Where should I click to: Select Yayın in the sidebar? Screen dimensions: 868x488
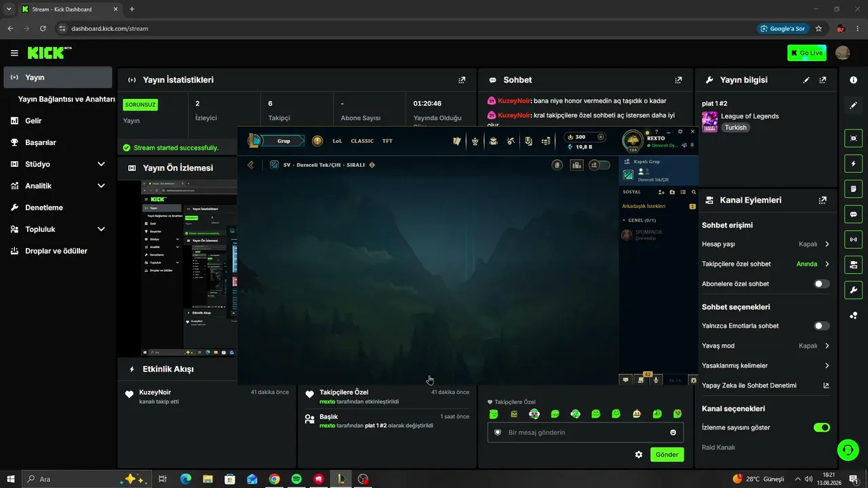(58, 77)
